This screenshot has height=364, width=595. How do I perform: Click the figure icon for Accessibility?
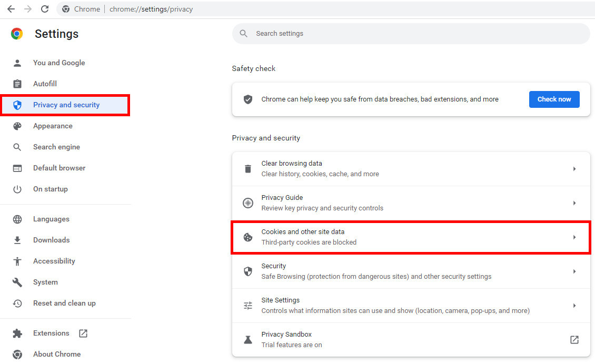17,261
